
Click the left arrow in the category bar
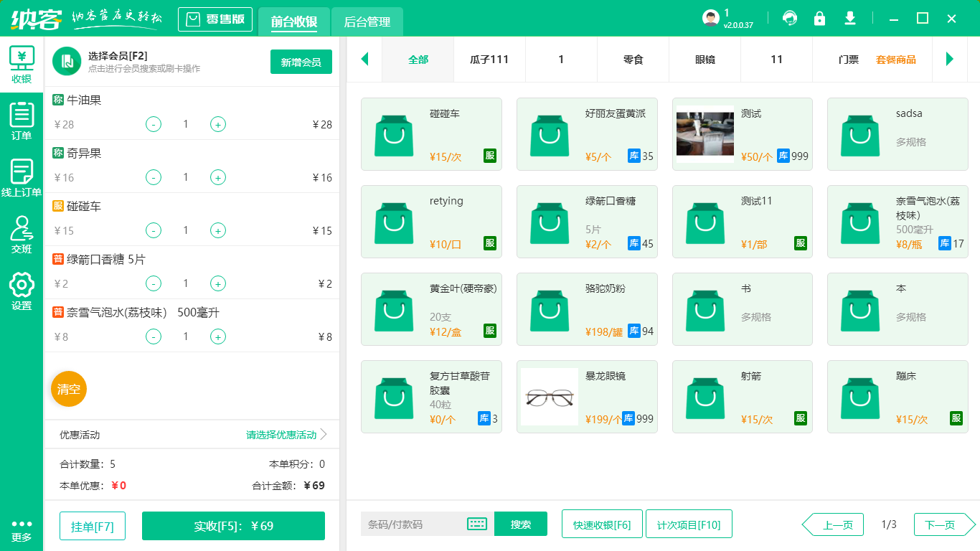(x=364, y=59)
